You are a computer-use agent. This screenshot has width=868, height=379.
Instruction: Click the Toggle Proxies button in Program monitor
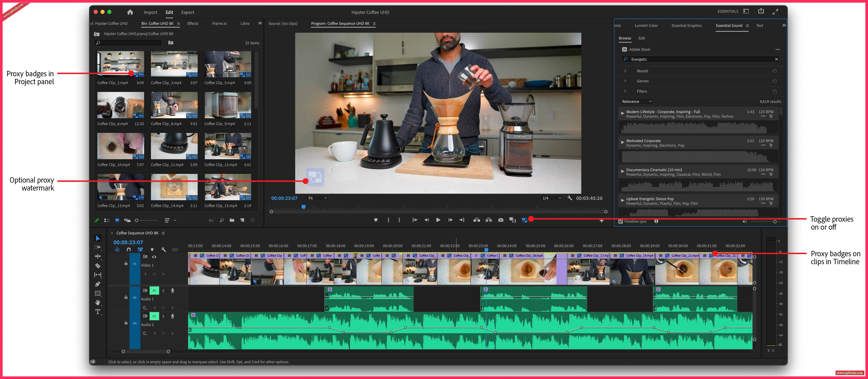coord(524,220)
